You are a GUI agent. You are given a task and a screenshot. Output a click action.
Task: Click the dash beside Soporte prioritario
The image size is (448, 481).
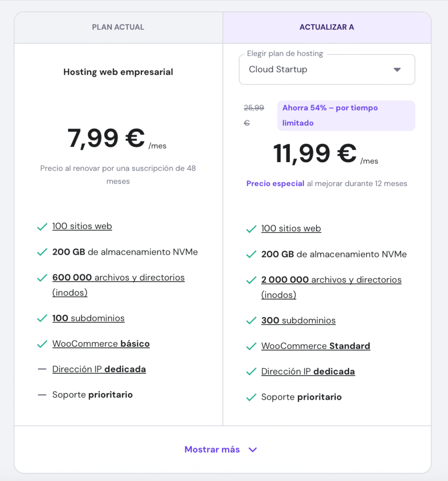click(x=42, y=395)
